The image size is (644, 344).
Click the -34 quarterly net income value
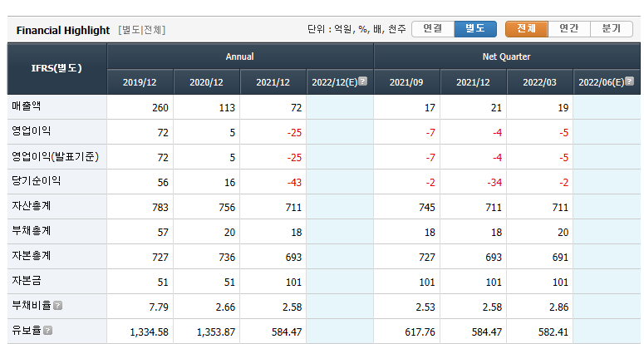[494, 183]
